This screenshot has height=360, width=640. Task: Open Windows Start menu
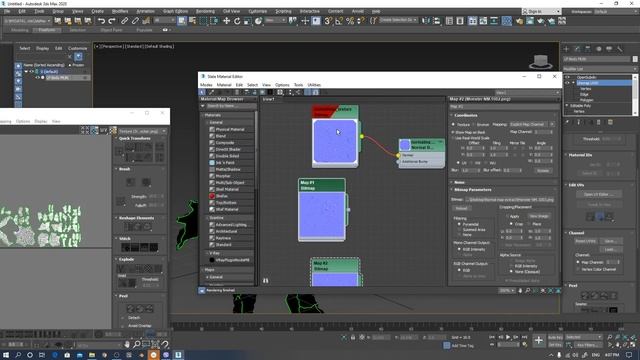6,355
